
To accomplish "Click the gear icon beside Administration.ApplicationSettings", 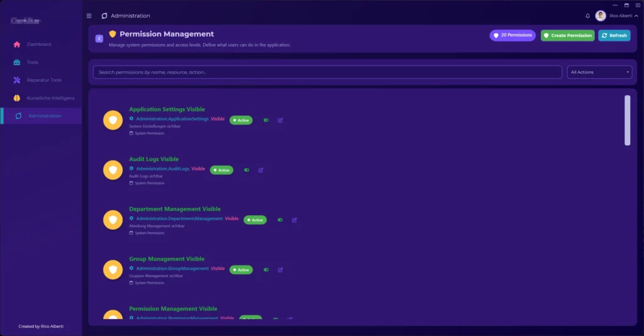I will pyautogui.click(x=131, y=119).
